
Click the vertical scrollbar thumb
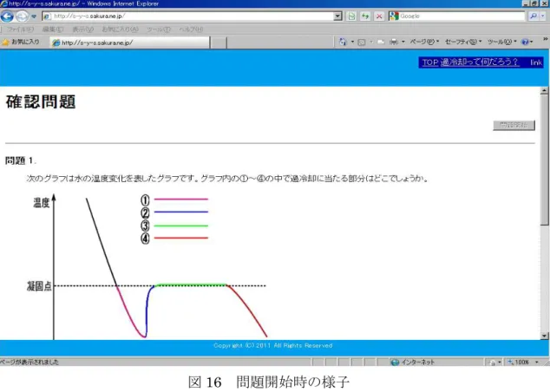pos(544,160)
